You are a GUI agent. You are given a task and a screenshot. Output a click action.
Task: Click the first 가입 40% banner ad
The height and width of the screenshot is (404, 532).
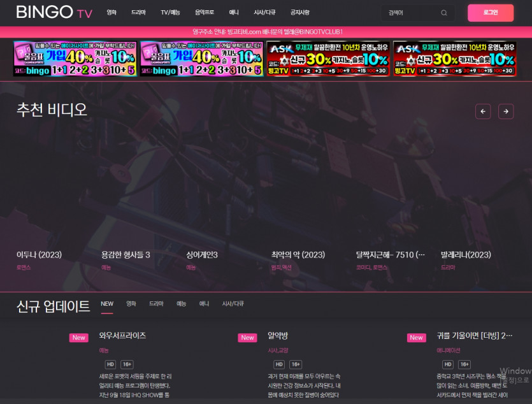[x=75, y=59]
